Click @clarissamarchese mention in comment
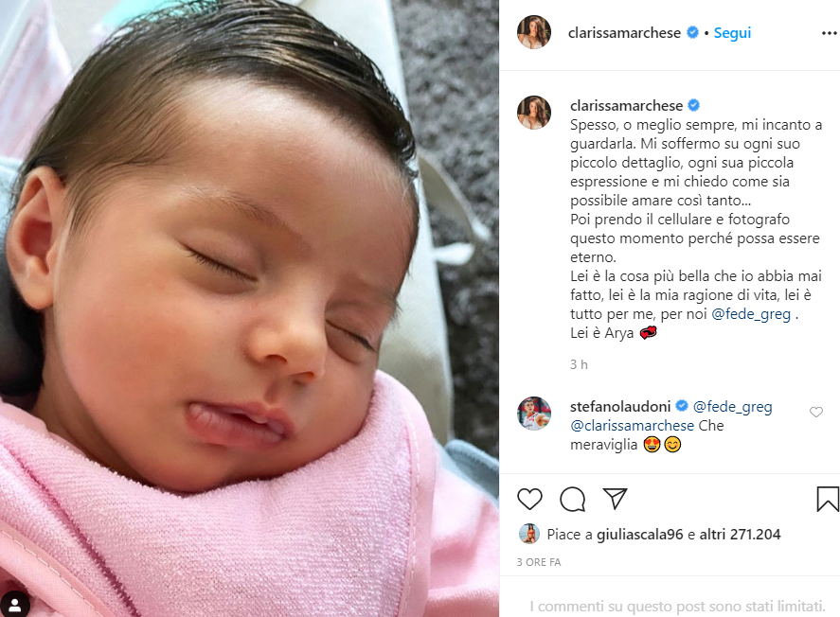Screen dimensions: 840x617 tap(633, 426)
